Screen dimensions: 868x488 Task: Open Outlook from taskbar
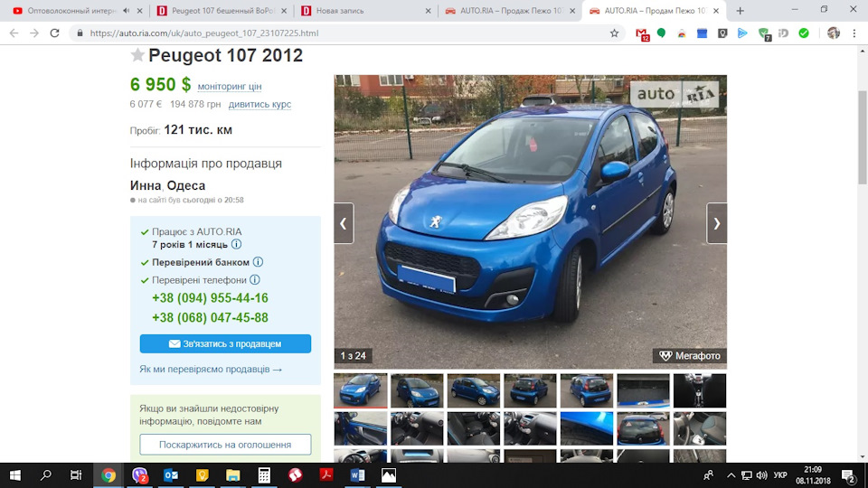tap(171, 475)
